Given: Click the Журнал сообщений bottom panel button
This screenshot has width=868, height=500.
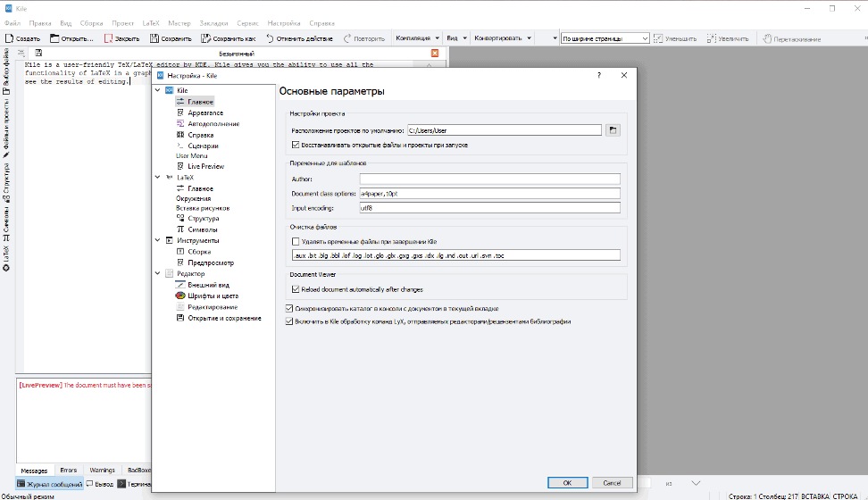Looking at the screenshot, I should click(49, 484).
